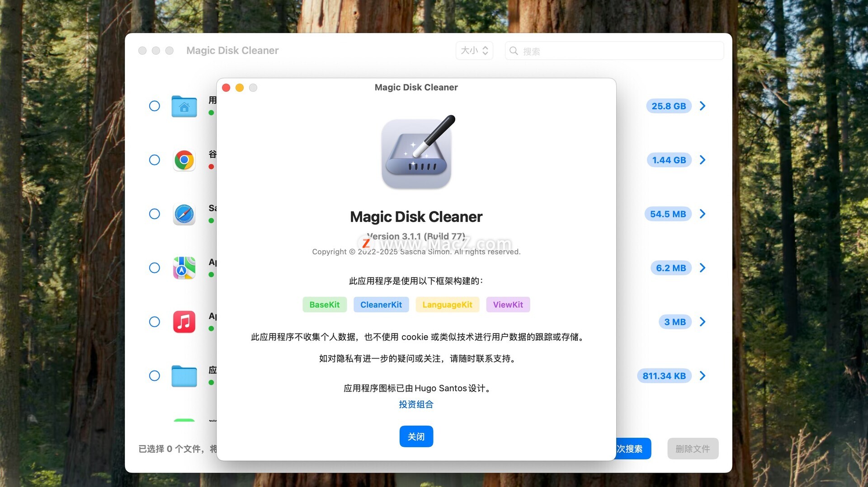Minimize the About dialog with yellow button
Viewport: 868px width, 487px height.
(240, 88)
